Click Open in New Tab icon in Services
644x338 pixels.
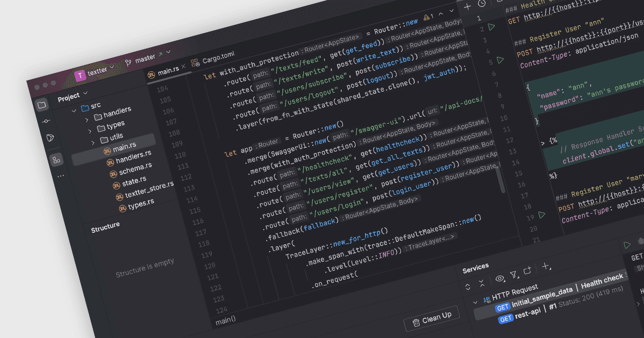[528, 271]
